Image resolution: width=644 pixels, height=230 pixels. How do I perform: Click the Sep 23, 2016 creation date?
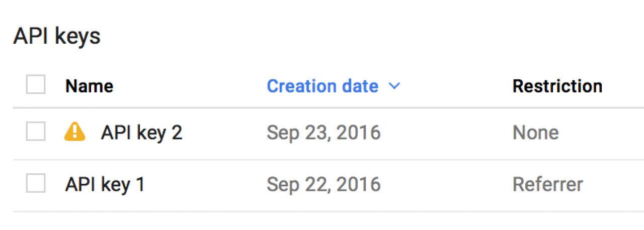coord(324,133)
